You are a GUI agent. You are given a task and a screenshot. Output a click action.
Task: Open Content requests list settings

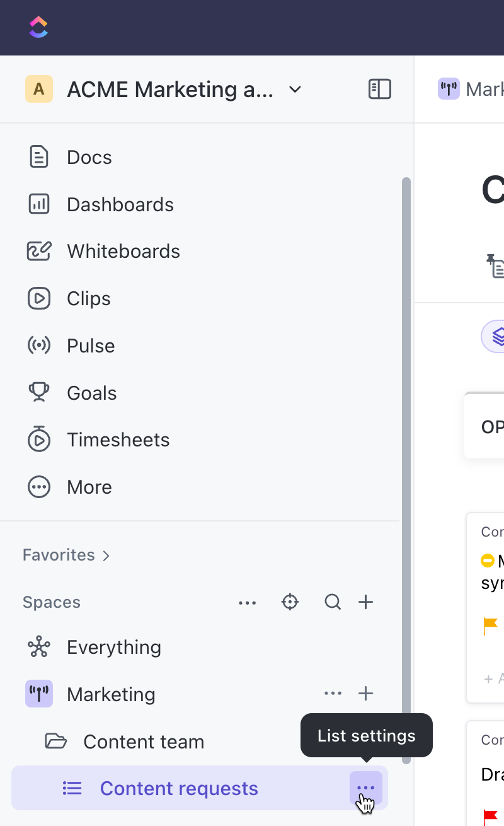pos(366,788)
